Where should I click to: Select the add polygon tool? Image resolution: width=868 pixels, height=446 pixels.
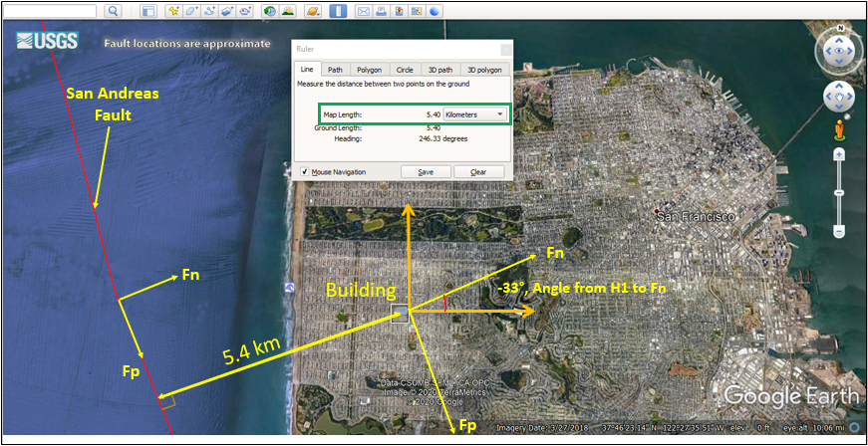tap(191, 11)
